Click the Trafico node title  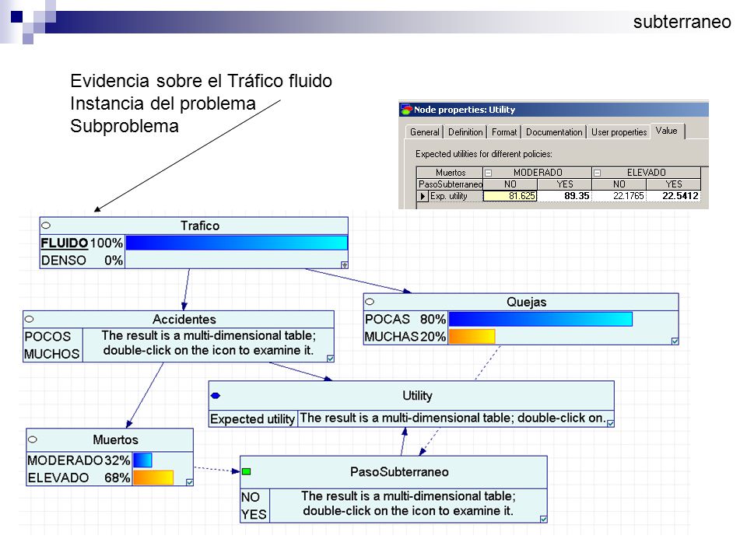point(200,226)
